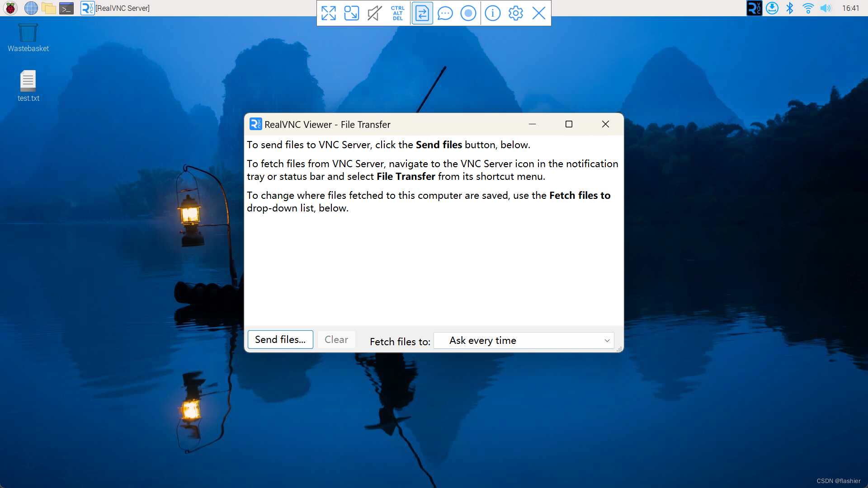The width and height of the screenshot is (868, 488).
Task: Open the volume control in tray
Action: point(826,8)
